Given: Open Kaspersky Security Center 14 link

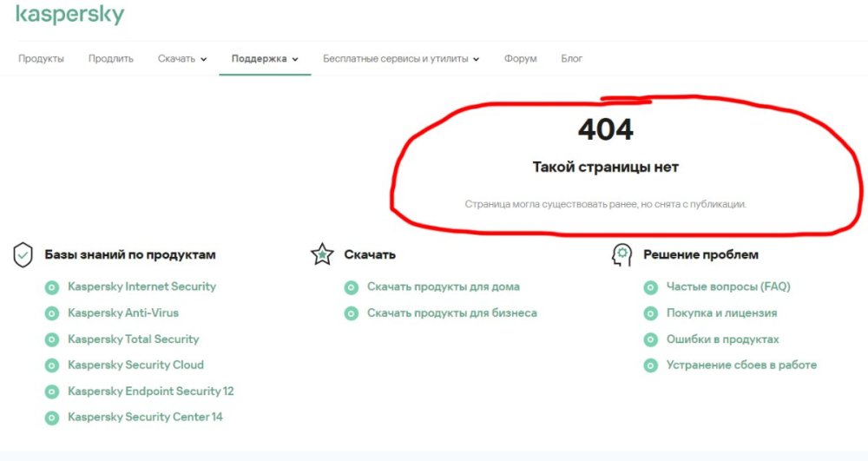Looking at the screenshot, I should tap(145, 418).
